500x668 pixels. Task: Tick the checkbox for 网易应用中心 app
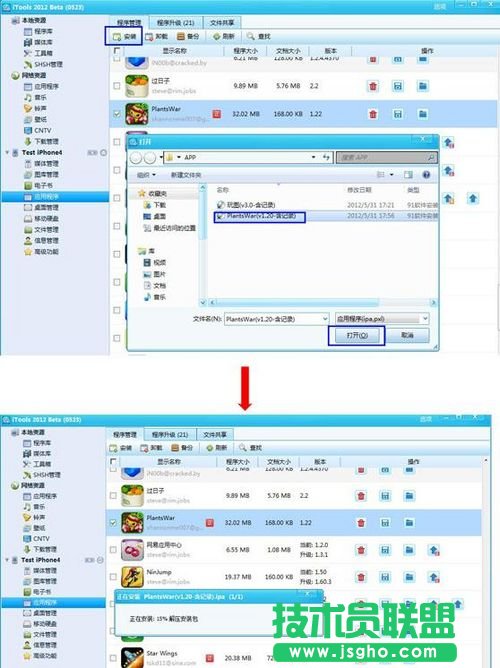click(113, 550)
